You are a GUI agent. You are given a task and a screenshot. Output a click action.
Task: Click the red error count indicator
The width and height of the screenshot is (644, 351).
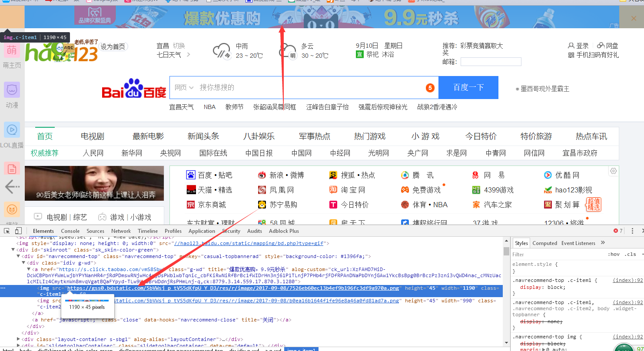click(618, 231)
